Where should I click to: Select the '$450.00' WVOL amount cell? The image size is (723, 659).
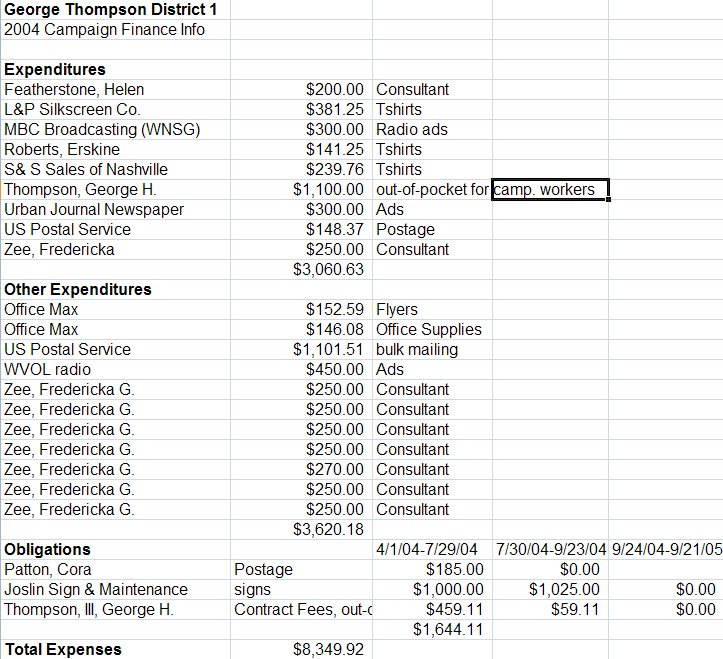coord(302,369)
